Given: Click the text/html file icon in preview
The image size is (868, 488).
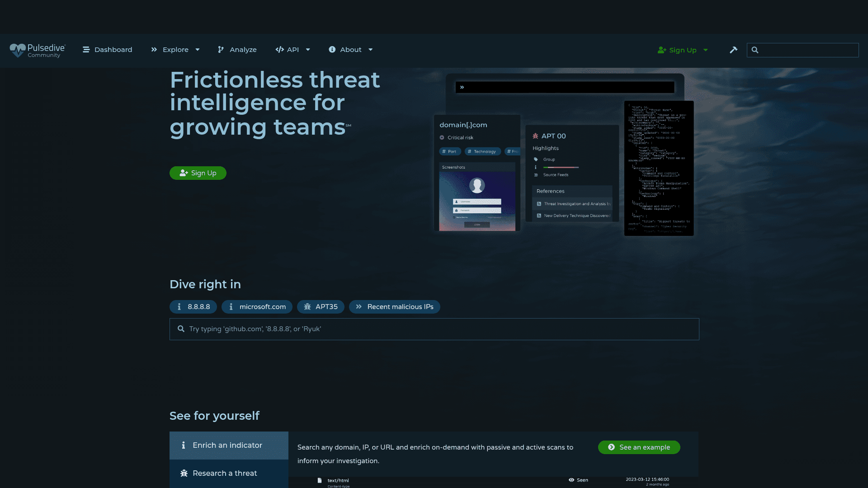Looking at the screenshot, I should click(x=320, y=481).
